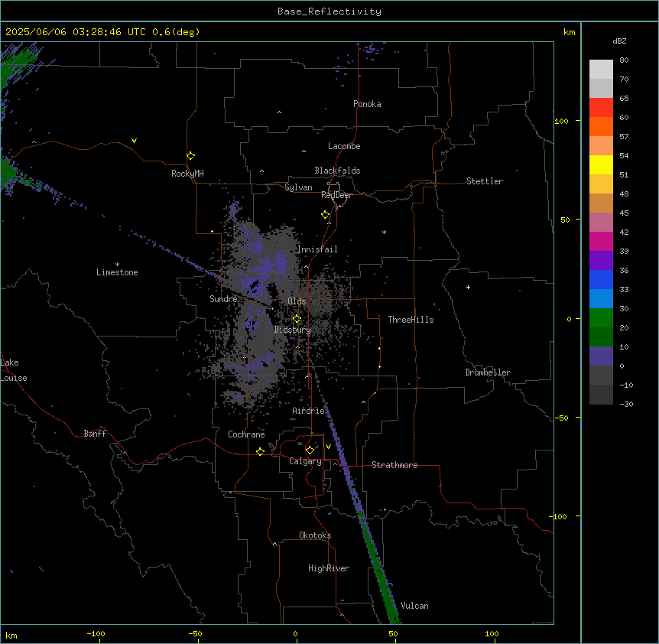Click the Limestone label
The height and width of the screenshot is (644, 659).
(117, 272)
